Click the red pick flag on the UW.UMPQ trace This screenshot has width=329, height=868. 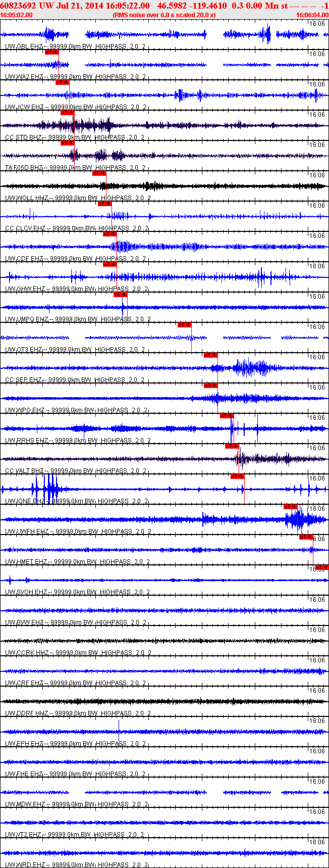click(121, 295)
